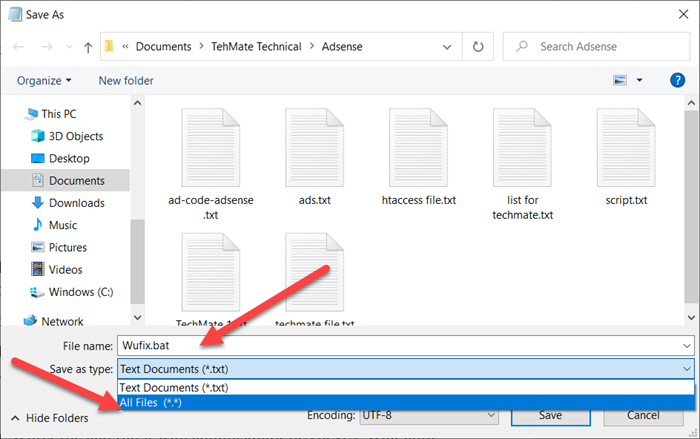This screenshot has width=700, height=439.
Task: Select the techmate file.txt icon in second row
Action: point(315,272)
